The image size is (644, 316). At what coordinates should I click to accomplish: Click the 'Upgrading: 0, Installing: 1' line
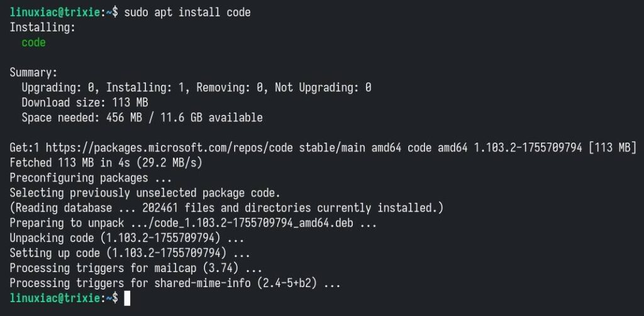click(x=196, y=88)
